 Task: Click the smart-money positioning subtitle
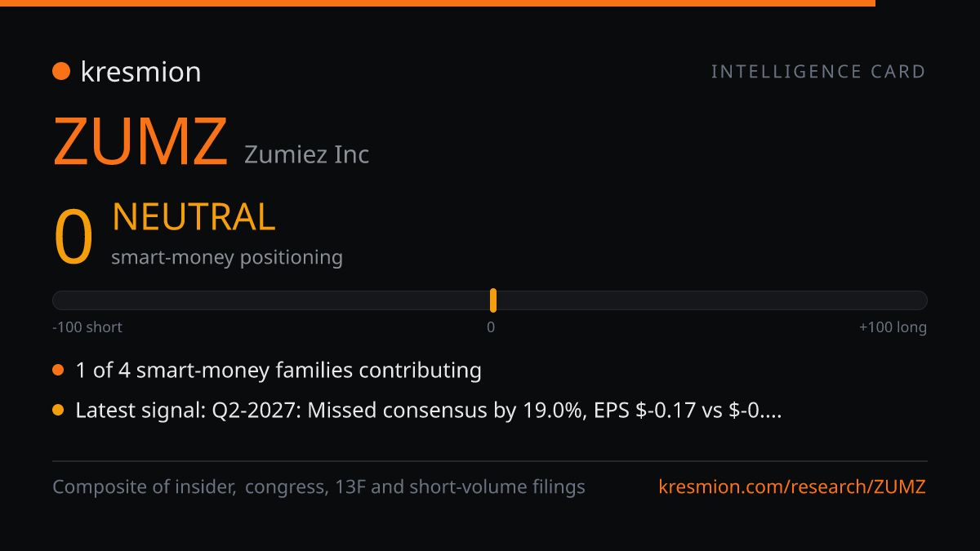tap(227, 257)
